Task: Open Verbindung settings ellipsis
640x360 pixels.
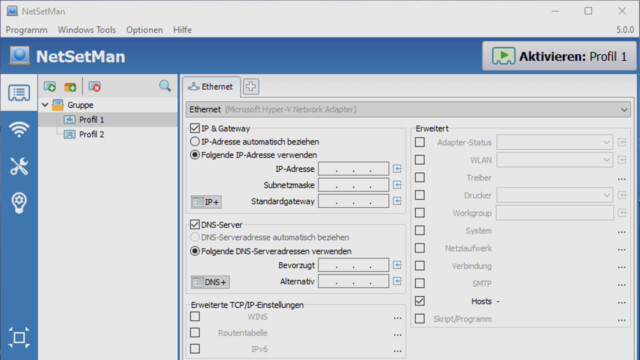Action: coord(621,267)
